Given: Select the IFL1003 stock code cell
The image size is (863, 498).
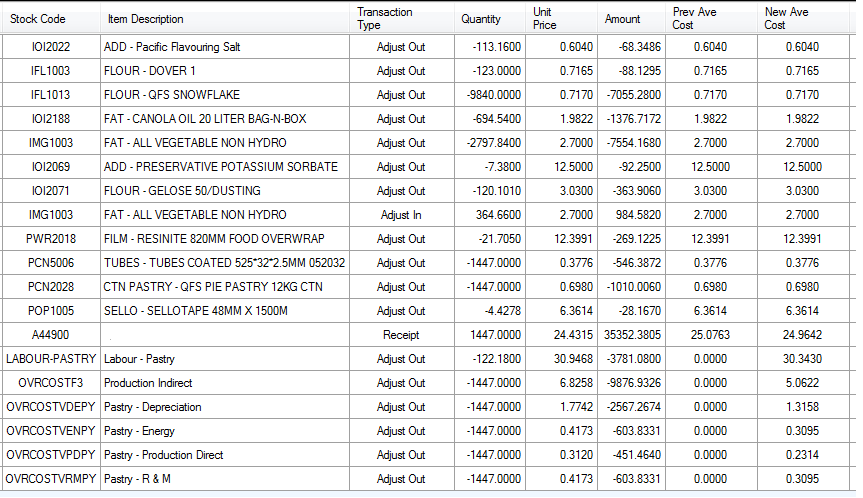Looking at the screenshot, I should point(51,71).
